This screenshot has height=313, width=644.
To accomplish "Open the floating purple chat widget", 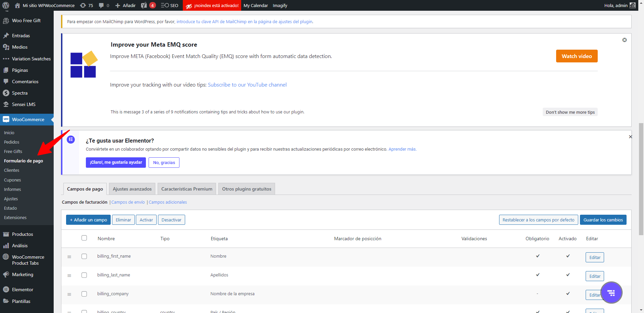I will pos(611,293).
